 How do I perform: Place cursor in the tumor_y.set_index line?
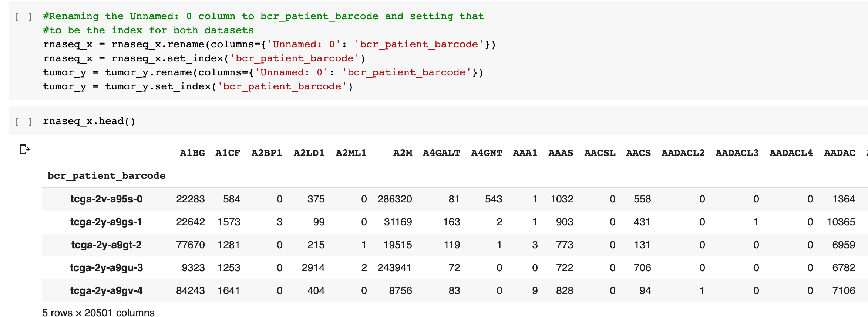click(198, 86)
